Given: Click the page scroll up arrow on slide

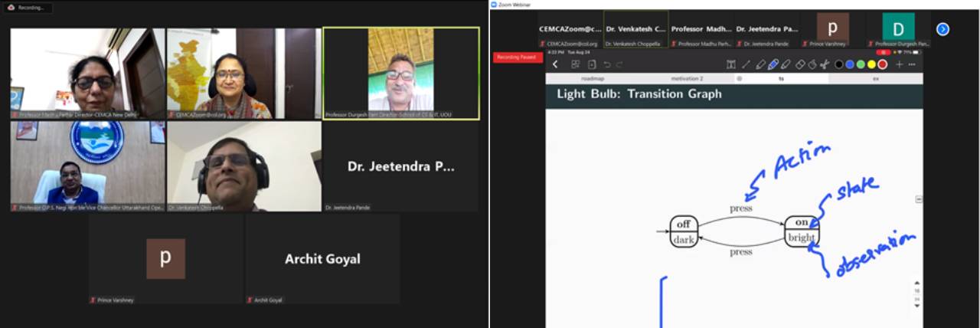Looking at the screenshot, I should [917, 283].
